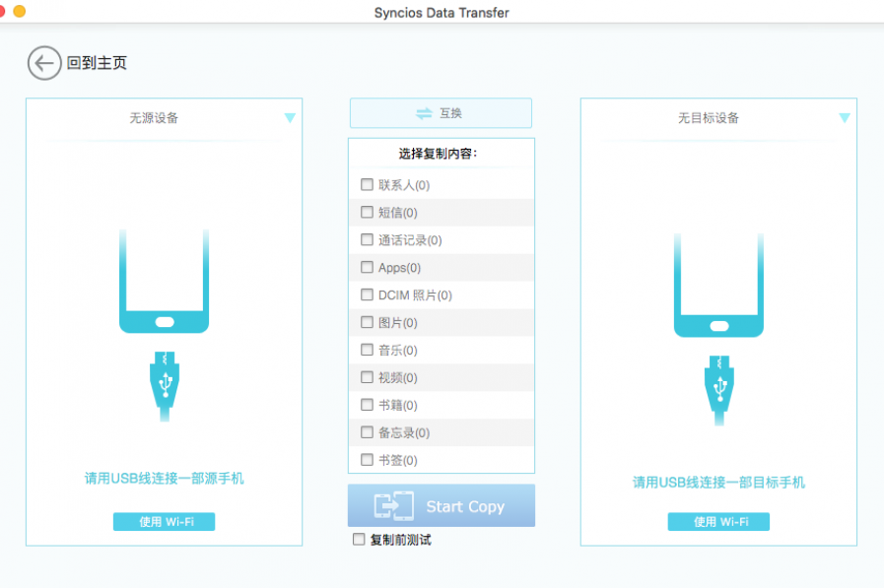The height and width of the screenshot is (588, 884).
Task: Enable the 图片(0) checkbox
Action: pos(367,322)
